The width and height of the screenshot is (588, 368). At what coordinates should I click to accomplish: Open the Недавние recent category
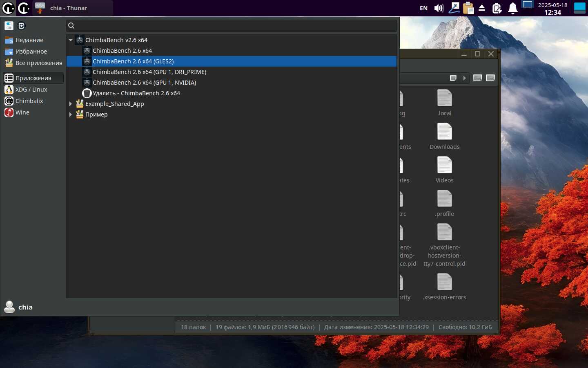[33, 40]
